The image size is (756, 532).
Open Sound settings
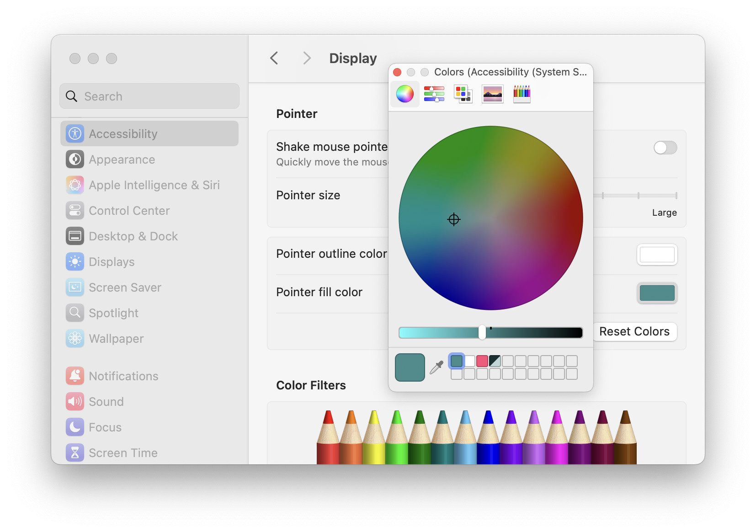point(149,402)
